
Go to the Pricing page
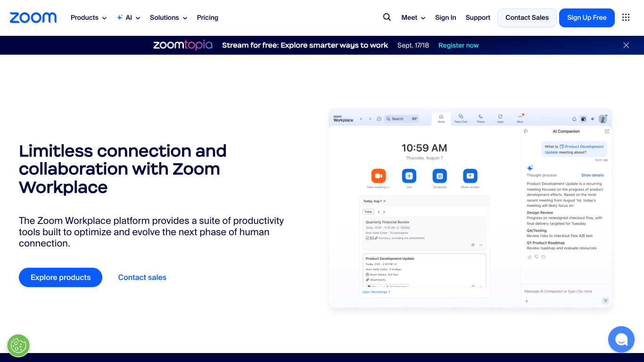pyautogui.click(x=207, y=18)
